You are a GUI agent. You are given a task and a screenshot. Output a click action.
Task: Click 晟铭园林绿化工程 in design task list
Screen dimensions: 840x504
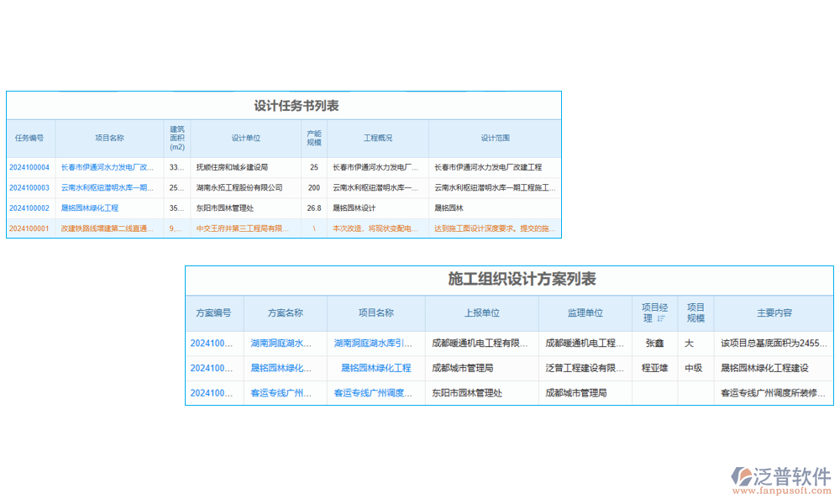coord(90,207)
